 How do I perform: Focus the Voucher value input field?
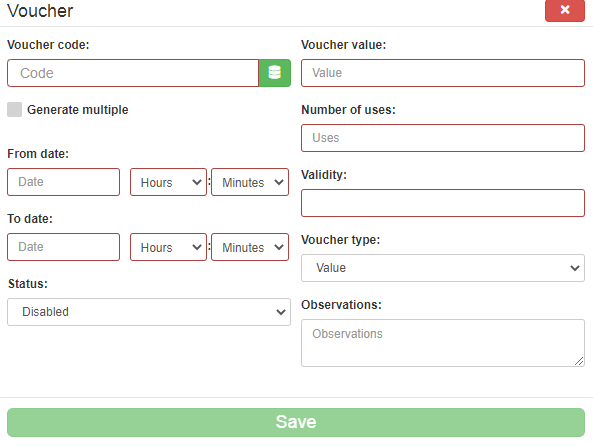coord(443,73)
